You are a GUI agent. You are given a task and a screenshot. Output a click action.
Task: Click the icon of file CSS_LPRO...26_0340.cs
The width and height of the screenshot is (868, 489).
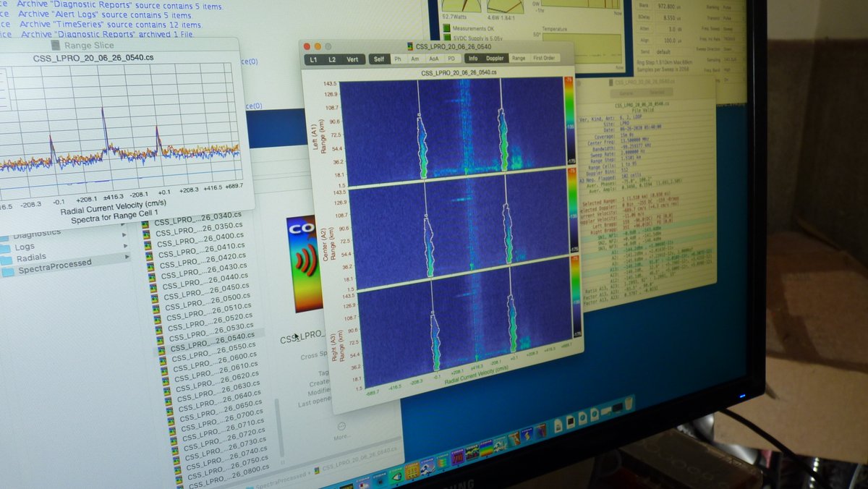tap(145, 225)
